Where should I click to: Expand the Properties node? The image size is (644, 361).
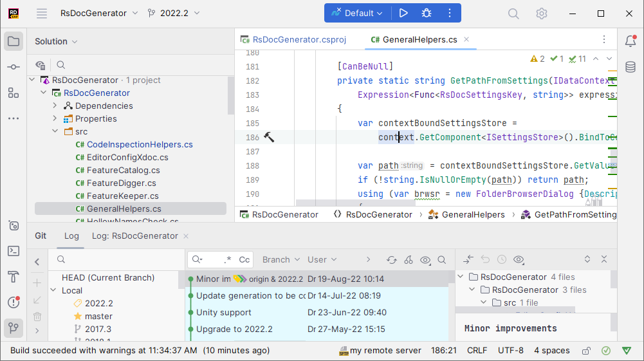pyautogui.click(x=55, y=118)
